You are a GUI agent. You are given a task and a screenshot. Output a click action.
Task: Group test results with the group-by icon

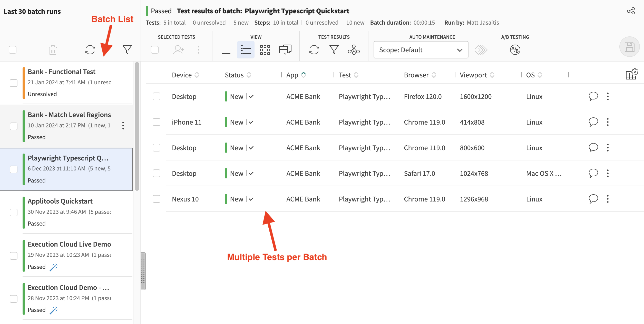(354, 50)
